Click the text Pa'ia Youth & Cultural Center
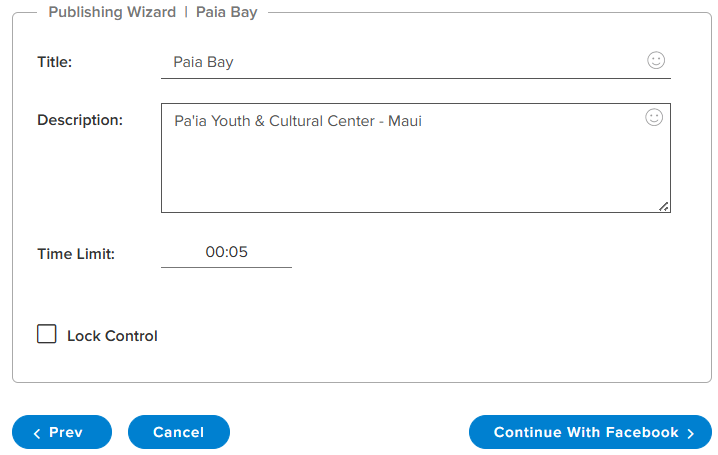The height and width of the screenshot is (455, 718). click(274, 121)
